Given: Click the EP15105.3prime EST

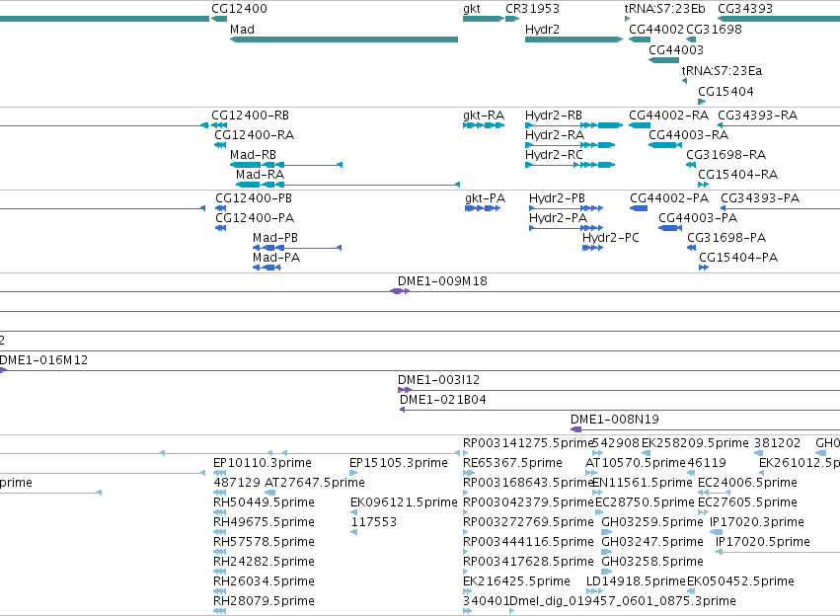Looking at the screenshot, I should (x=353, y=473).
